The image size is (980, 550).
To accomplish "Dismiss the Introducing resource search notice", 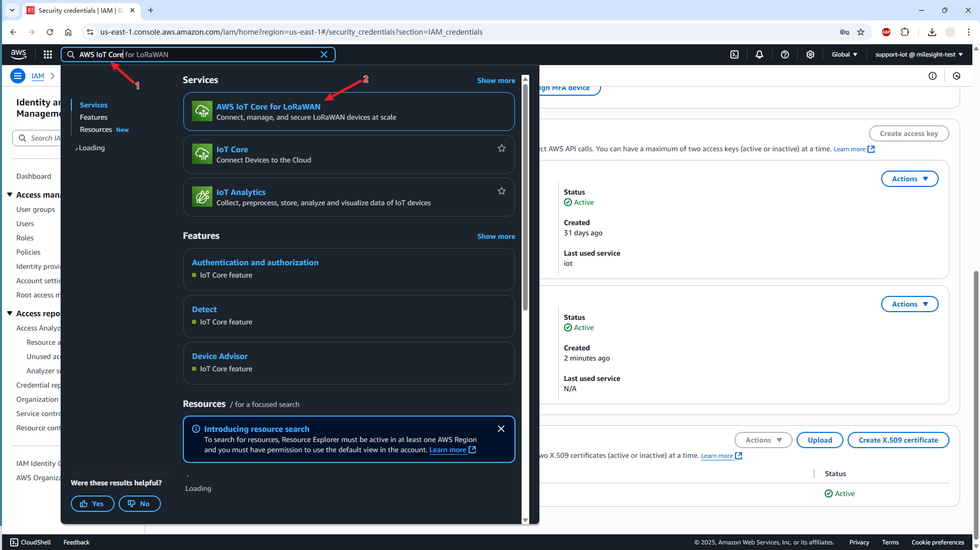I will (x=501, y=429).
